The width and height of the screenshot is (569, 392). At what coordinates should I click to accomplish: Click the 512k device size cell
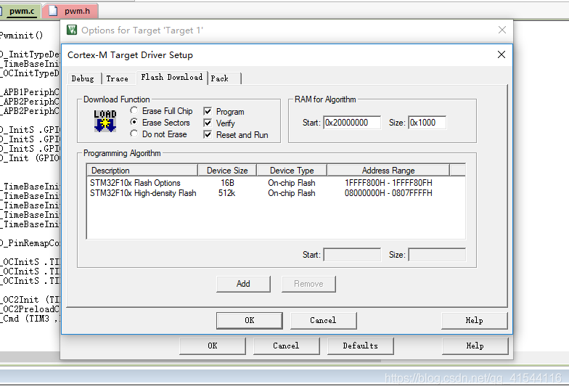click(226, 193)
